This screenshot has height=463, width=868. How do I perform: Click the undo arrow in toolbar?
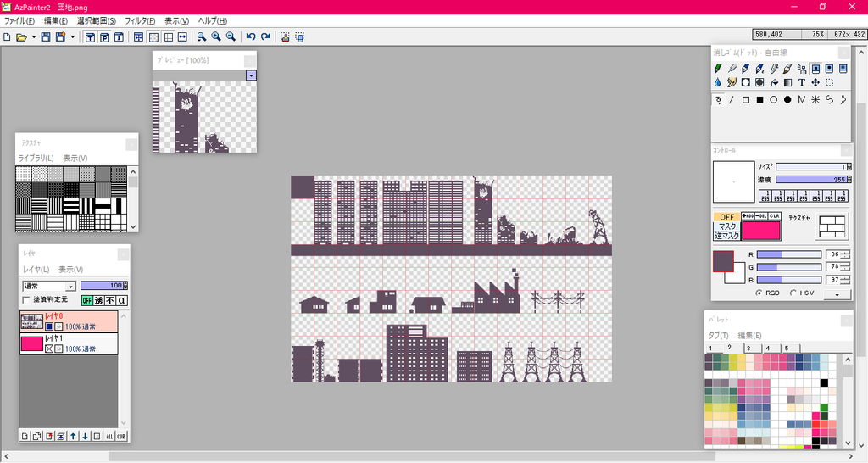coord(251,37)
